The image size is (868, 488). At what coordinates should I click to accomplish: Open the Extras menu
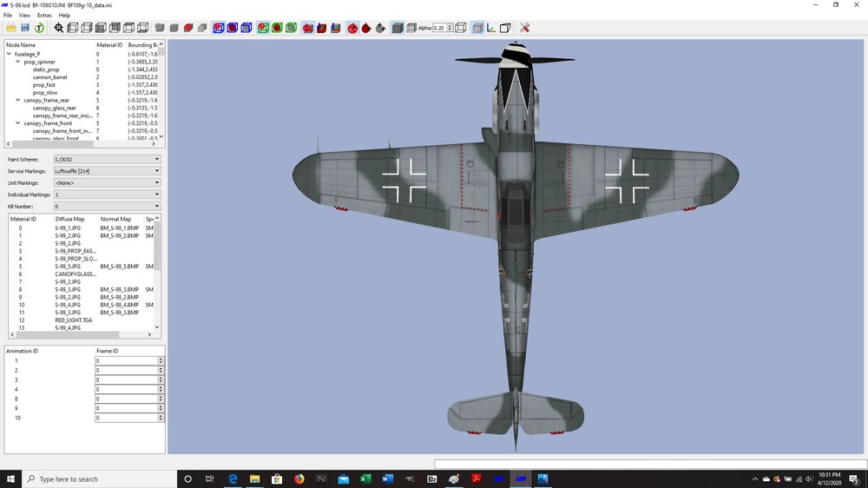coord(44,16)
